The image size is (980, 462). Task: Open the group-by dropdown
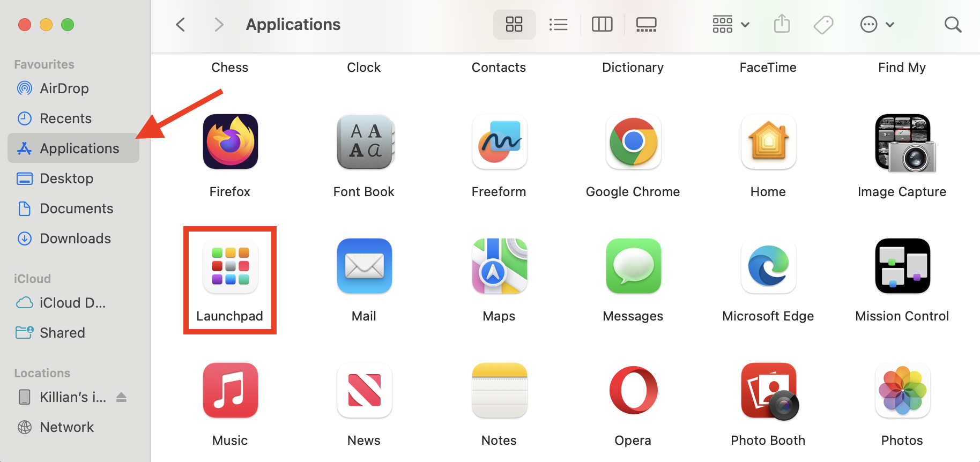731,24
